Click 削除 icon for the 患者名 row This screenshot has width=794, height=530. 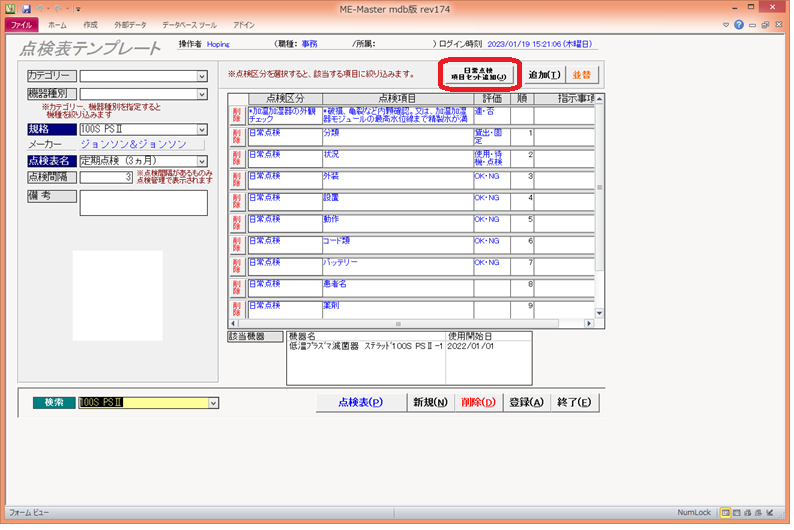pos(236,289)
